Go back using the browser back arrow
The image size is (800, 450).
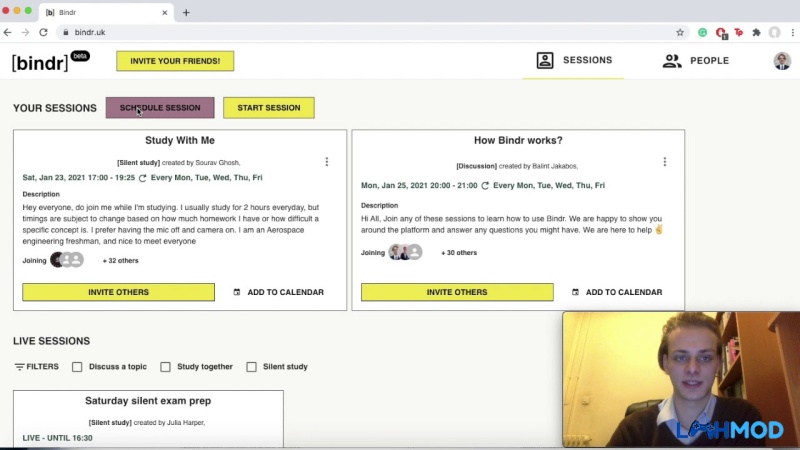tap(8, 32)
